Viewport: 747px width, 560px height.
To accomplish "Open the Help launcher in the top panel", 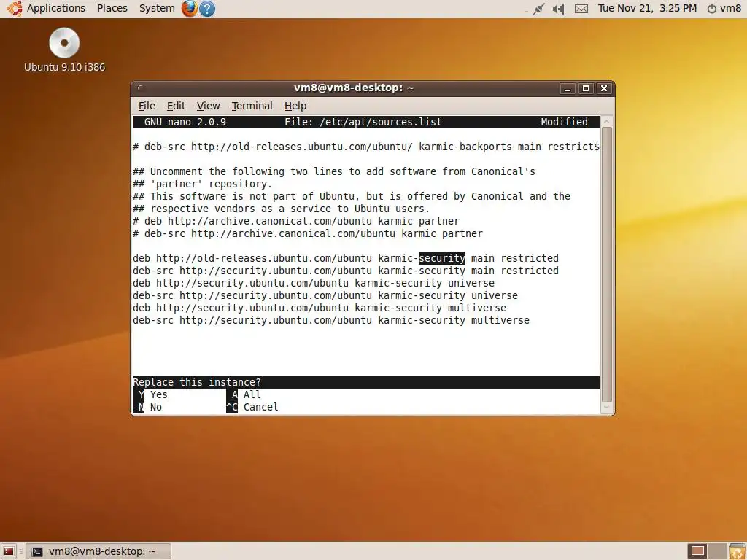I will coord(206,9).
